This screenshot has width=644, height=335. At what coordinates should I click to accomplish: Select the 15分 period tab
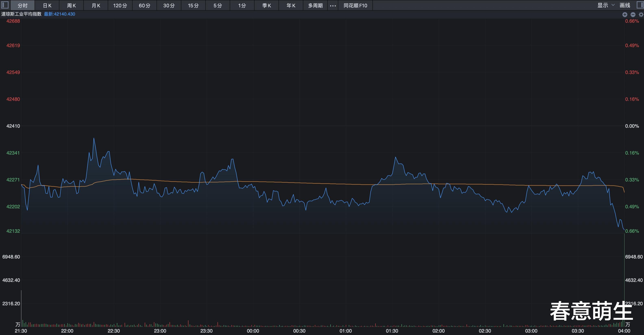tap(193, 5)
